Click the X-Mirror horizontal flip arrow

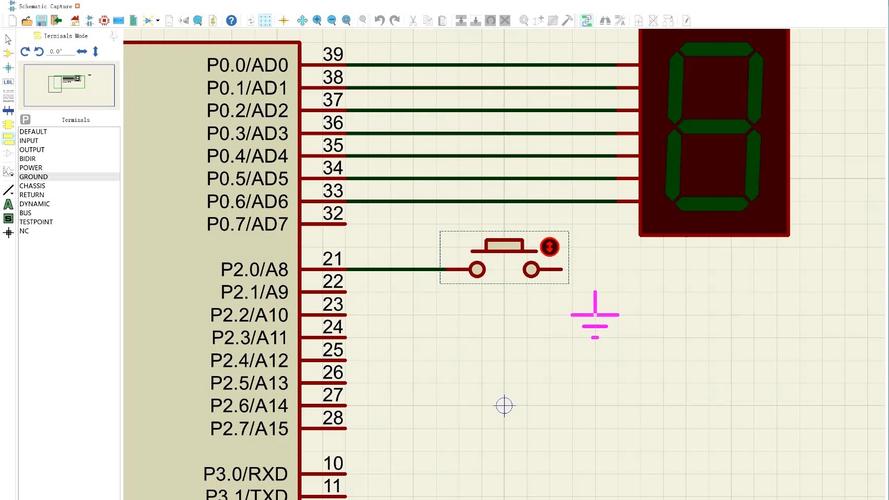click(x=82, y=52)
